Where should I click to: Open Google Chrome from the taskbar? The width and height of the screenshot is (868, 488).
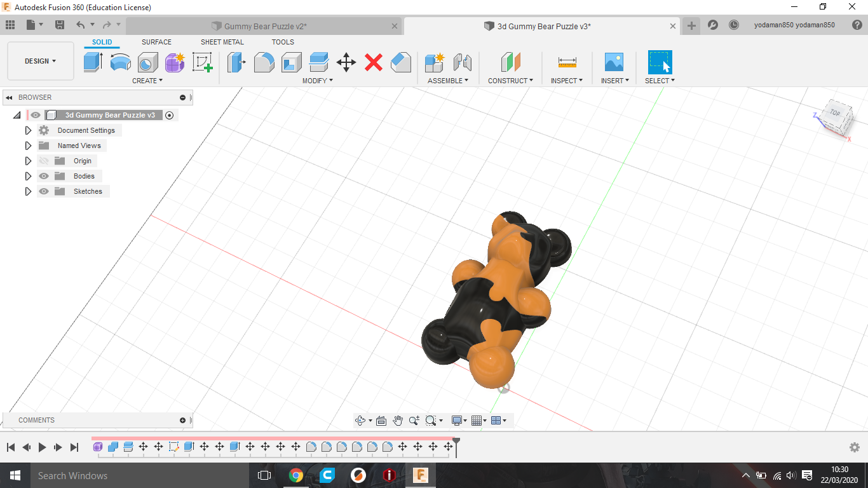click(295, 475)
